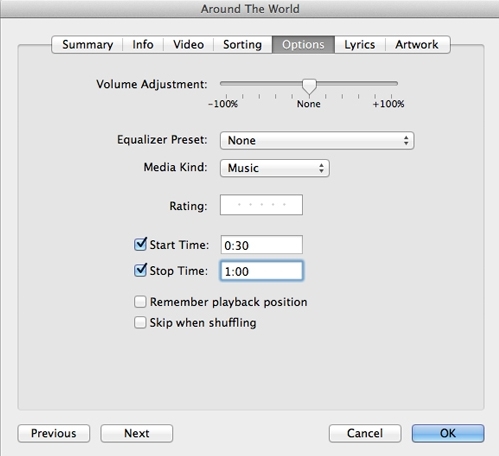Enable Remember playback position
499x456 pixels.
(140, 302)
